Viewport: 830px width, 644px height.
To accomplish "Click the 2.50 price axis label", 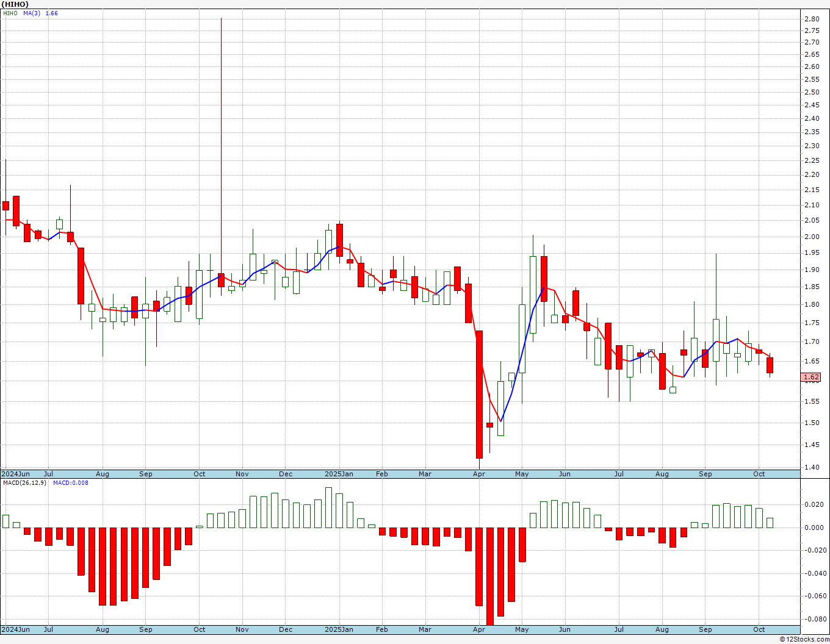I will point(812,93).
